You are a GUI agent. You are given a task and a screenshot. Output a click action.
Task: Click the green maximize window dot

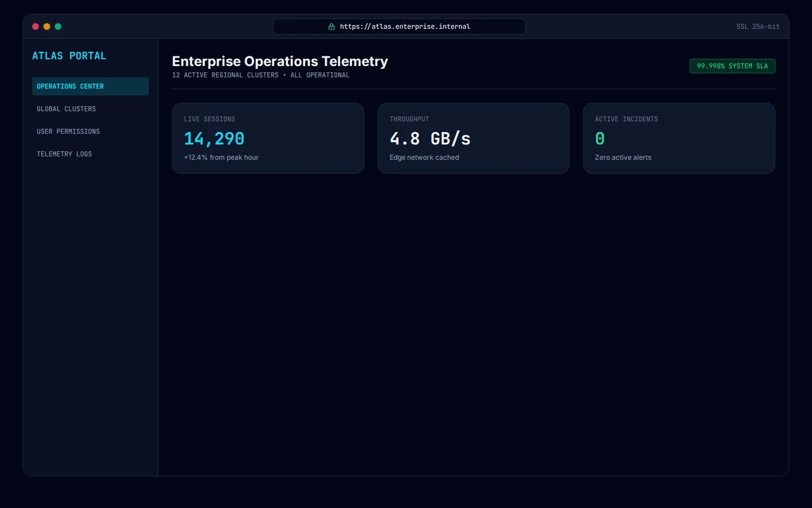point(58,27)
